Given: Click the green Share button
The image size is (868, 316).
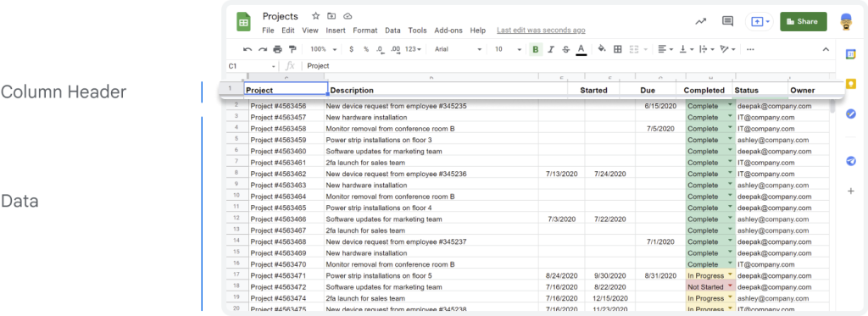Looking at the screenshot, I should [x=804, y=21].
